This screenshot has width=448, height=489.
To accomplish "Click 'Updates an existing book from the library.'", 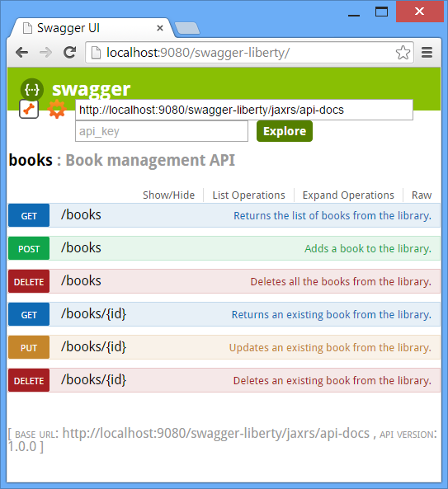I will tap(330, 348).
